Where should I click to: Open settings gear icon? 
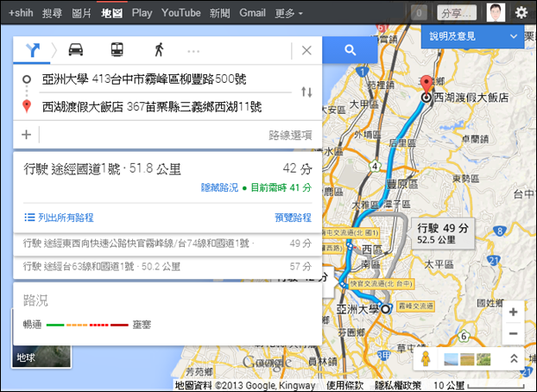coord(521,13)
